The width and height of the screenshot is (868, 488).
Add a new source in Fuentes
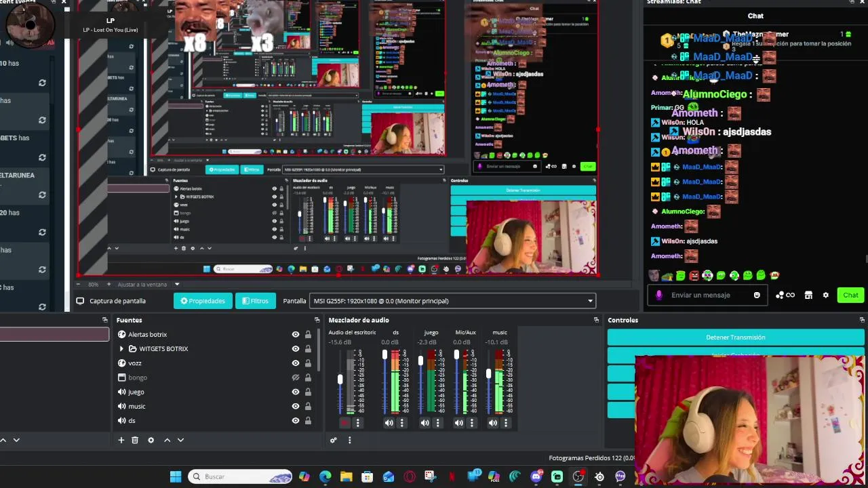[121, 440]
